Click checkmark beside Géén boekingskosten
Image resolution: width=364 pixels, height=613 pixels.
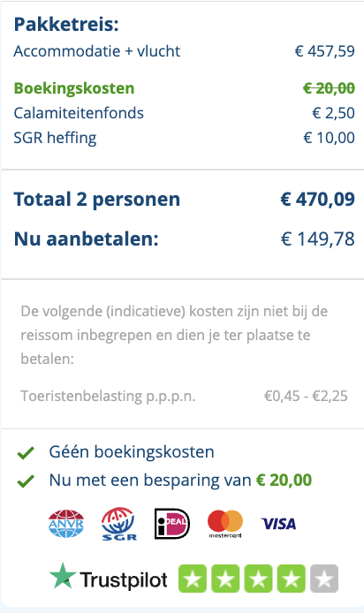pyautogui.click(x=26, y=453)
